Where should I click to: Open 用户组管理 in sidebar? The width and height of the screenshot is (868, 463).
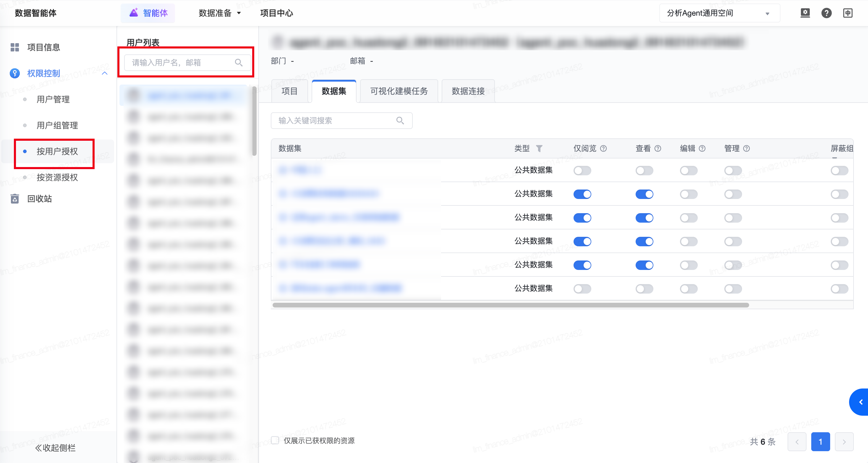click(x=57, y=125)
